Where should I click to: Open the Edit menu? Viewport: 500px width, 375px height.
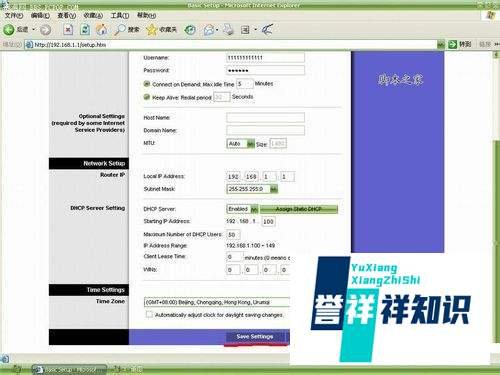click(40, 15)
